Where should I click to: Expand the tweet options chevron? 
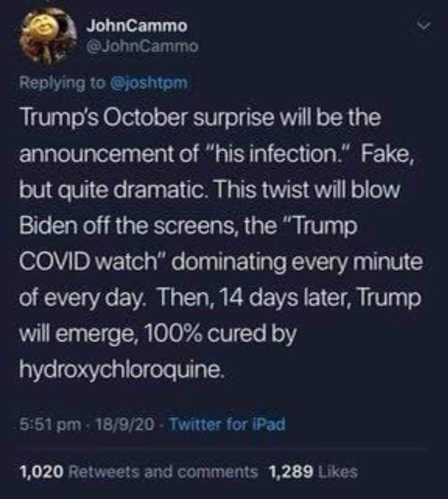point(425,27)
